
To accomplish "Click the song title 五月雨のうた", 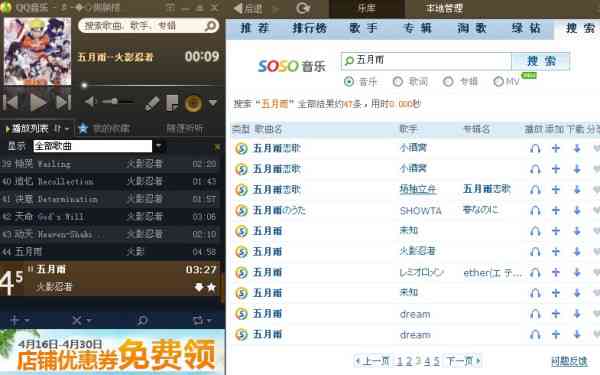I will (x=279, y=210).
